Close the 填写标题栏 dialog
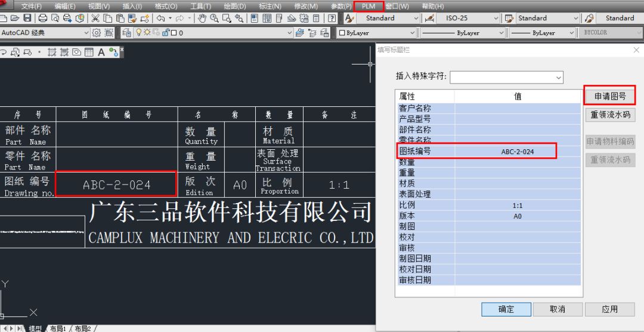This screenshot has height=332, width=644. (636, 50)
